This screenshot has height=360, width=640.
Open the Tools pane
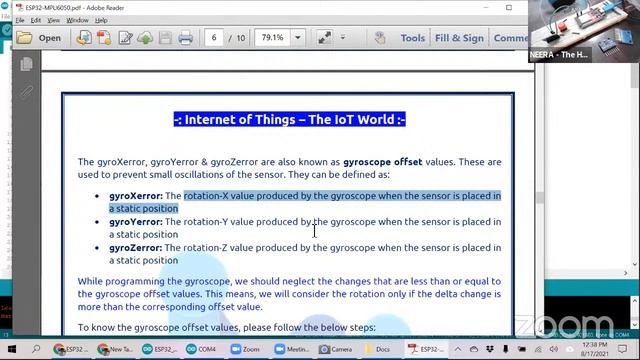point(413,38)
